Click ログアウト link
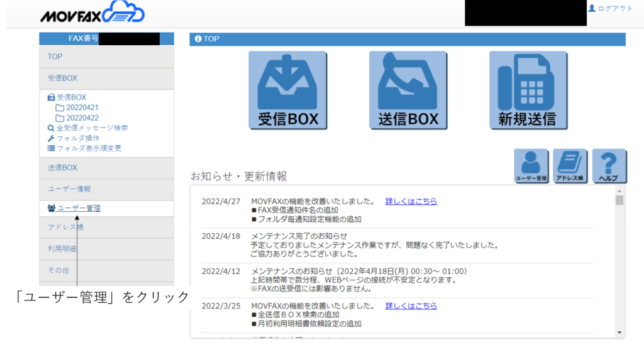This screenshot has height=357, width=644. click(x=615, y=8)
